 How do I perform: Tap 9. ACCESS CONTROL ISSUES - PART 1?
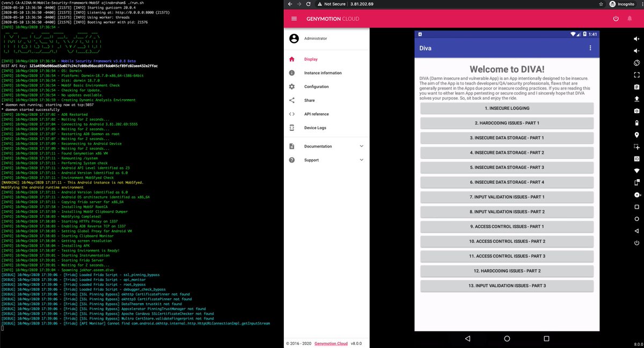[507, 226]
